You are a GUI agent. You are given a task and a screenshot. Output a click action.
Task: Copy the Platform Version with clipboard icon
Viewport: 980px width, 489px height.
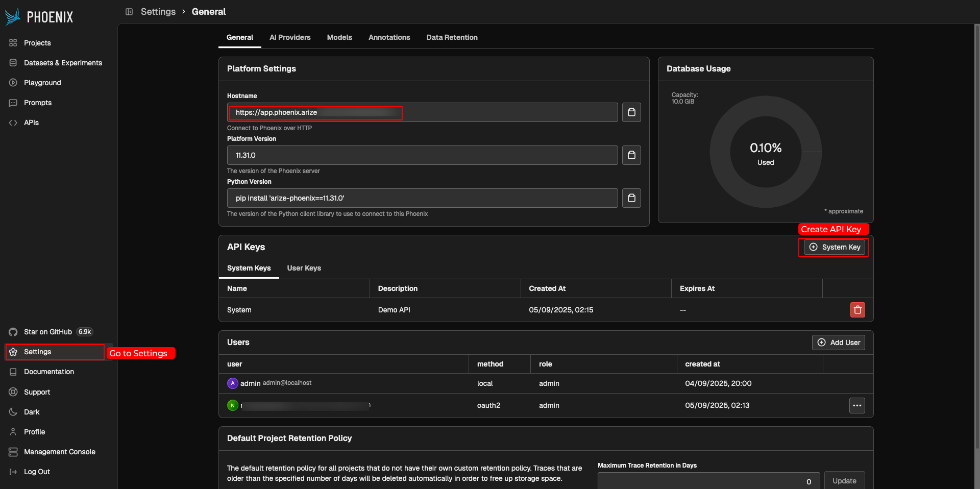pos(631,155)
